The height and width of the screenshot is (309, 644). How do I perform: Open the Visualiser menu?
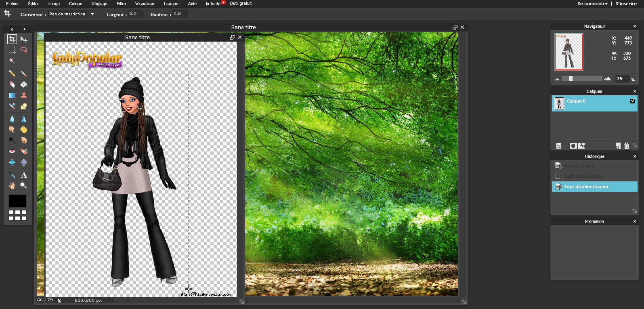coord(145,4)
